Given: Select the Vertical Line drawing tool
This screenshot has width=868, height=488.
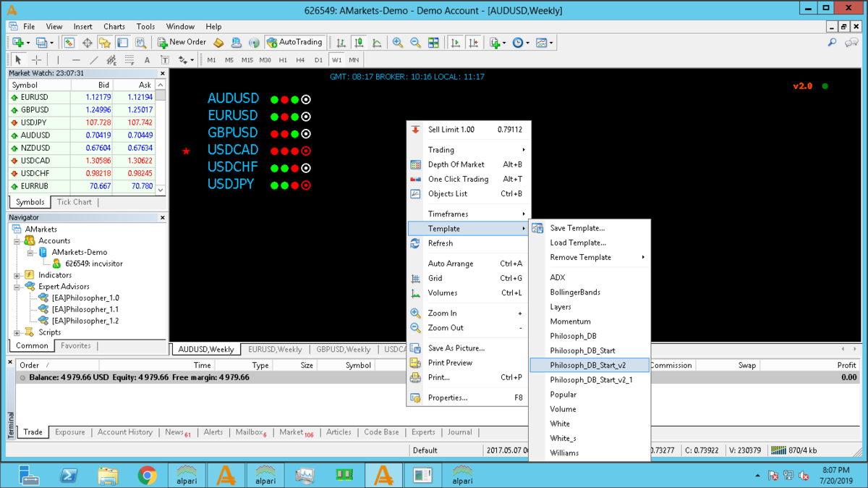Looking at the screenshot, I should (x=59, y=60).
